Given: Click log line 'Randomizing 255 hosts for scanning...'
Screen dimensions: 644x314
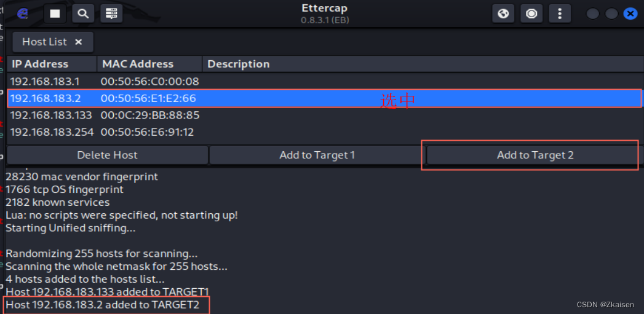Looking at the screenshot, I should 101,254.
